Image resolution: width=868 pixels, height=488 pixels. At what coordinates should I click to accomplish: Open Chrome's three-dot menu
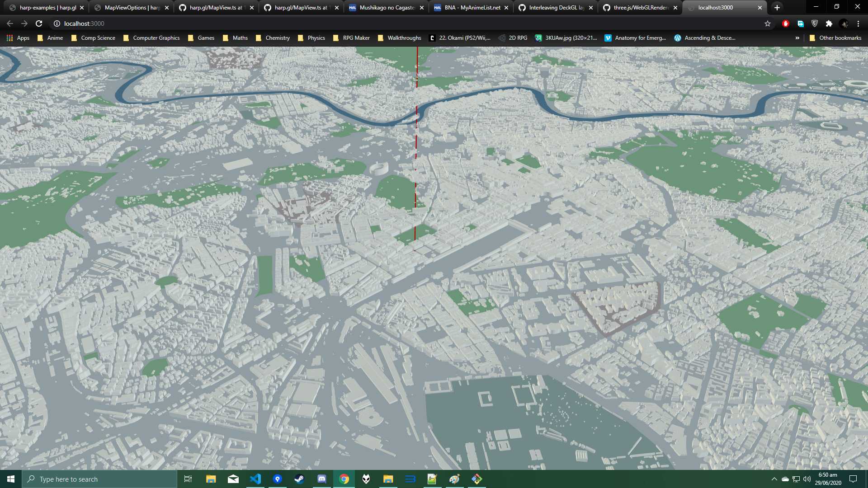coord(858,23)
